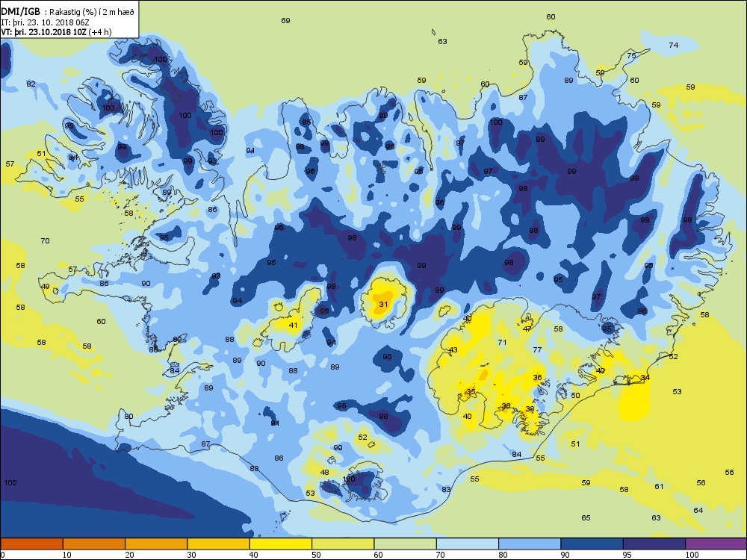Viewport: 747px width, 560px height.
Task: Click the value 38 in the yellow area
Action: (530, 409)
